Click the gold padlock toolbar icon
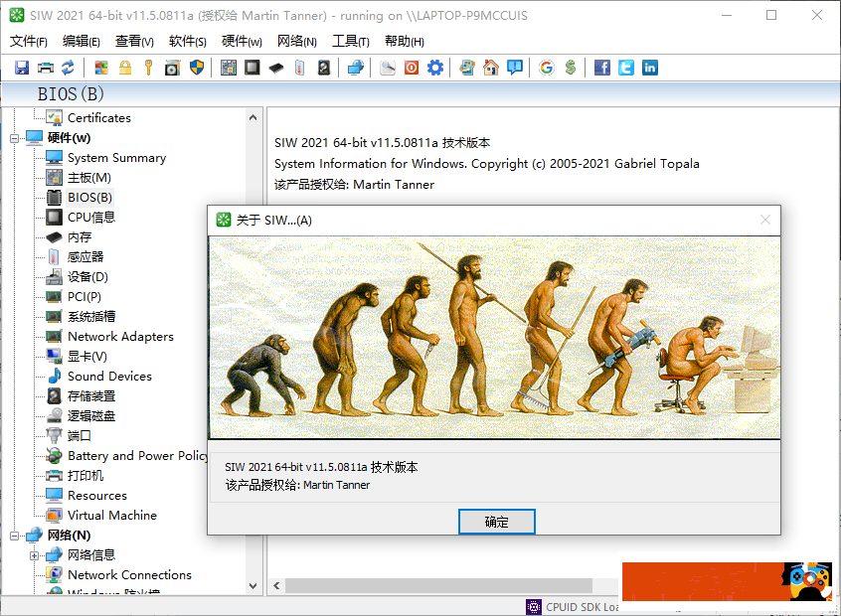841x616 pixels. (x=125, y=68)
